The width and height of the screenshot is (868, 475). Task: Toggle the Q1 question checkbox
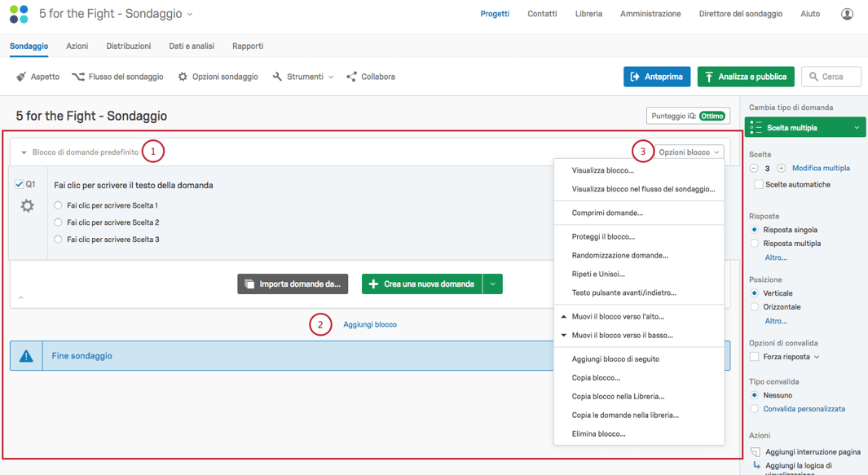coord(20,185)
